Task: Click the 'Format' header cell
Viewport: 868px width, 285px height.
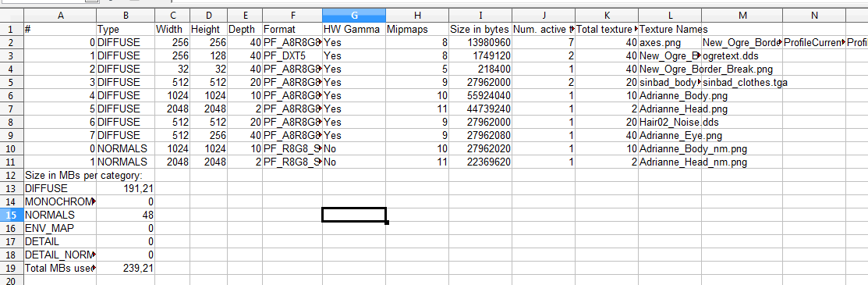Action: [x=292, y=29]
